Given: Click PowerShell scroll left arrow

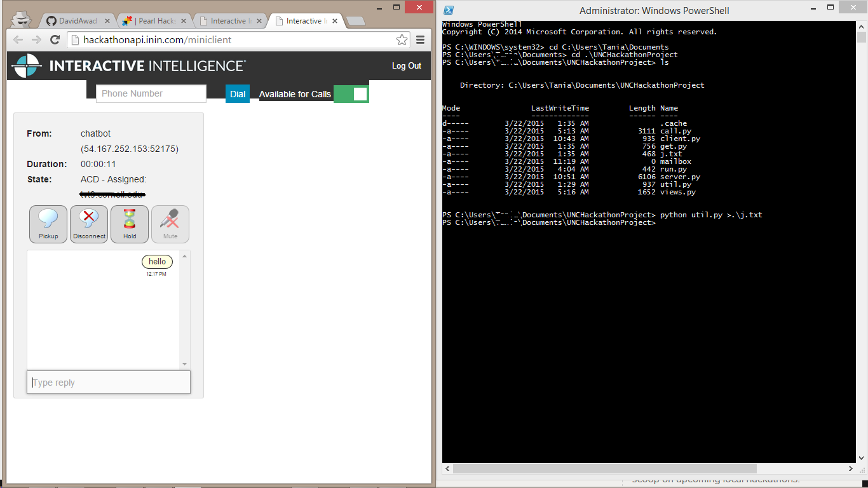Looking at the screenshot, I should pos(447,468).
